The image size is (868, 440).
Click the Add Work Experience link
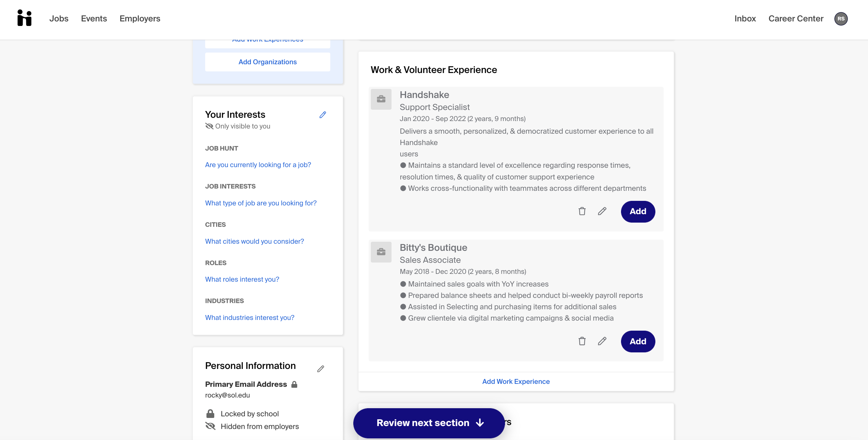point(516,381)
